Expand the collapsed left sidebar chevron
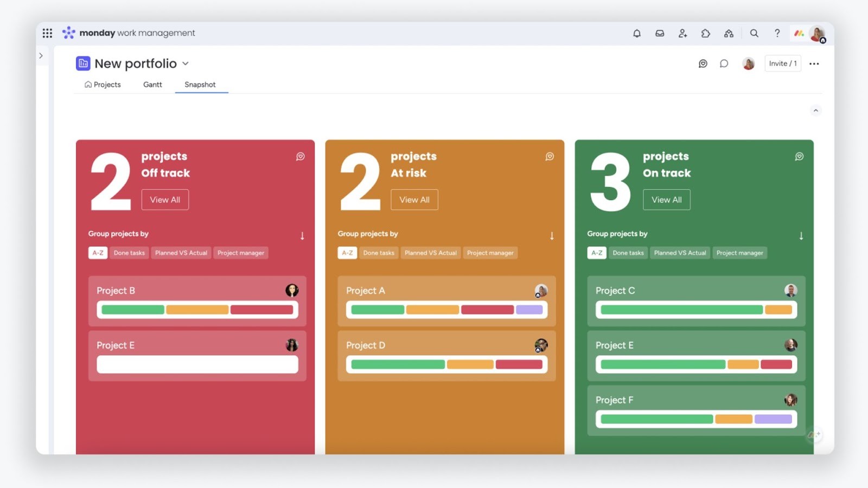Viewport: 868px width, 488px height. (x=42, y=55)
